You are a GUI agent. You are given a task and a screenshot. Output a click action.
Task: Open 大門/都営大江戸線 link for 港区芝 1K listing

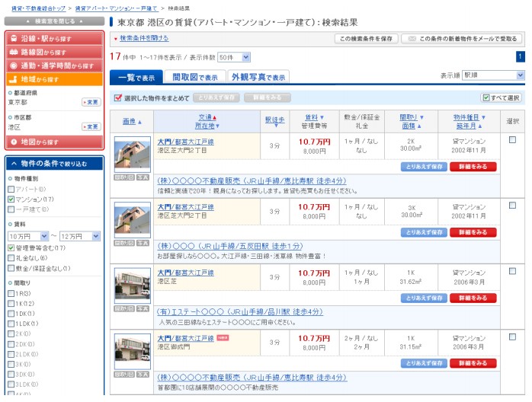point(185,273)
